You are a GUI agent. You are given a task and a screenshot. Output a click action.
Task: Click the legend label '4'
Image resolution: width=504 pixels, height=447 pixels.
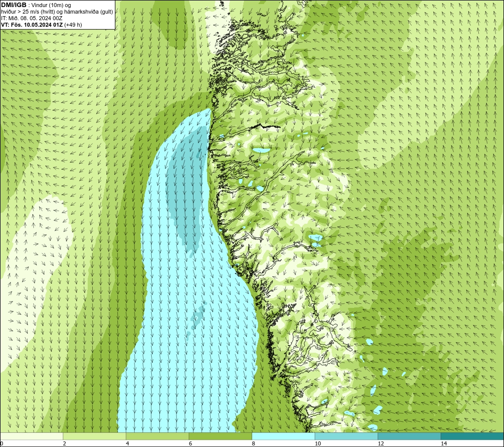click(x=128, y=443)
